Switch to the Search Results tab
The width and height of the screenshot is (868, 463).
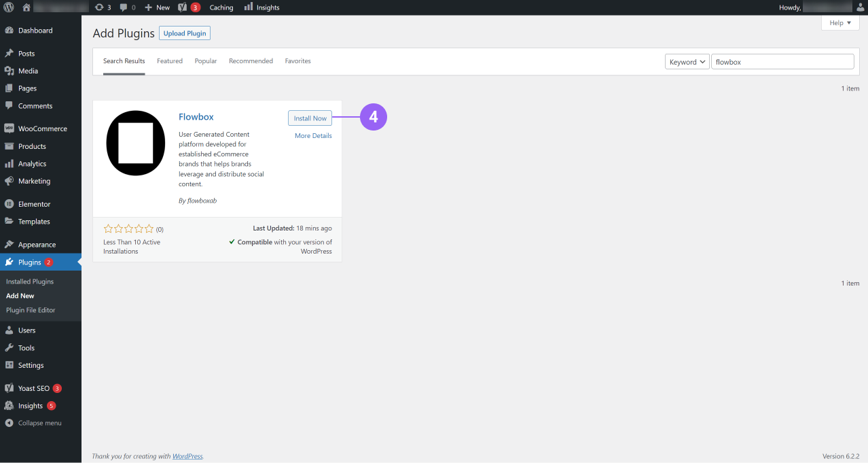(124, 61)
